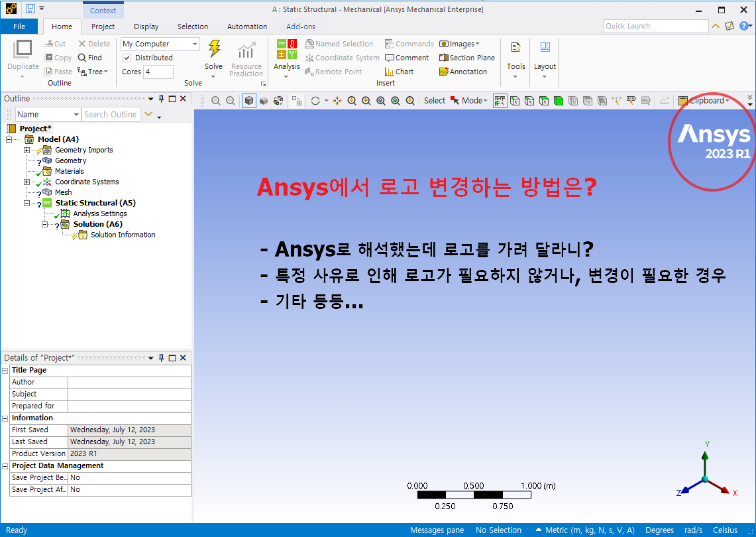Select Analysis Settings in the tree
The image size is (756, 537).
click(100, 213)
